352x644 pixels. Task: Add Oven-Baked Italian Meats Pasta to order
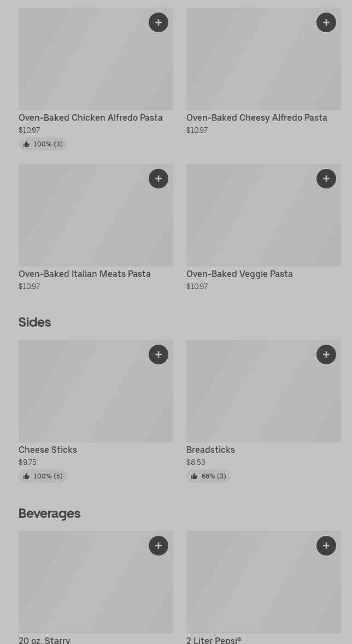[x=159, y=179]
